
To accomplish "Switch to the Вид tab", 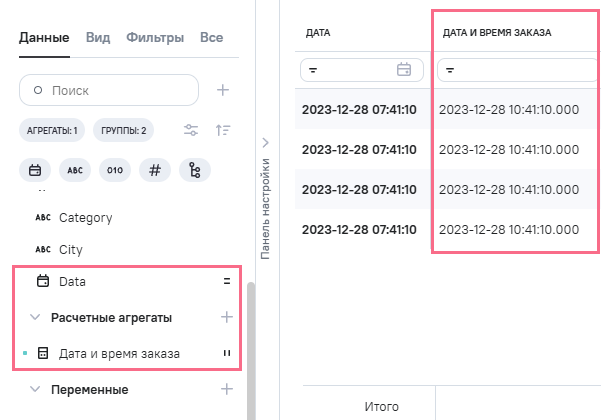I will point(98,37).
